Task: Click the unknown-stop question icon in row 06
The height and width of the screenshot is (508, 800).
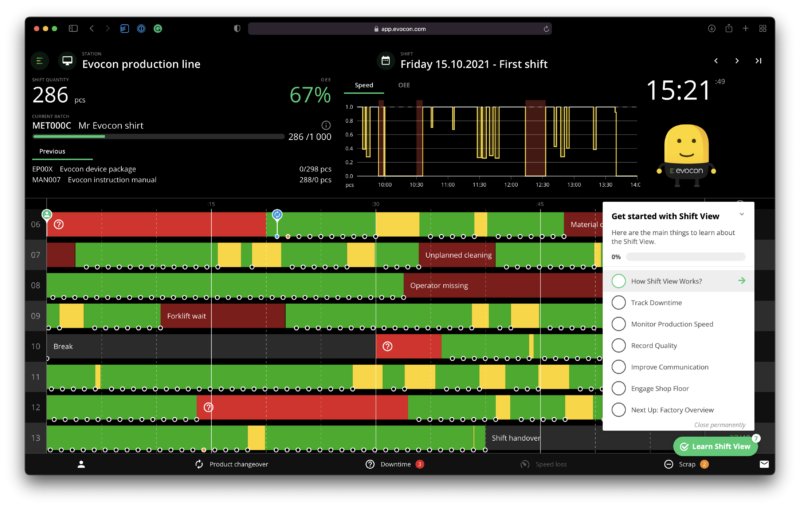Action: [x=59, y=224]
